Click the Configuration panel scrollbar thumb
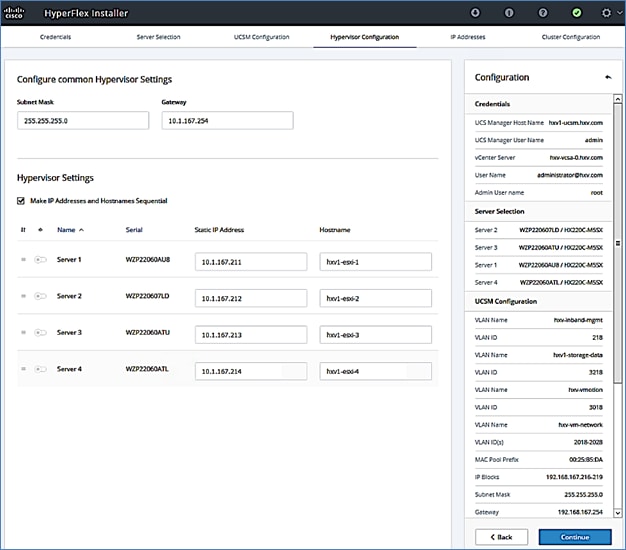This screenshot has height=550, width=626. pos(618,243)
